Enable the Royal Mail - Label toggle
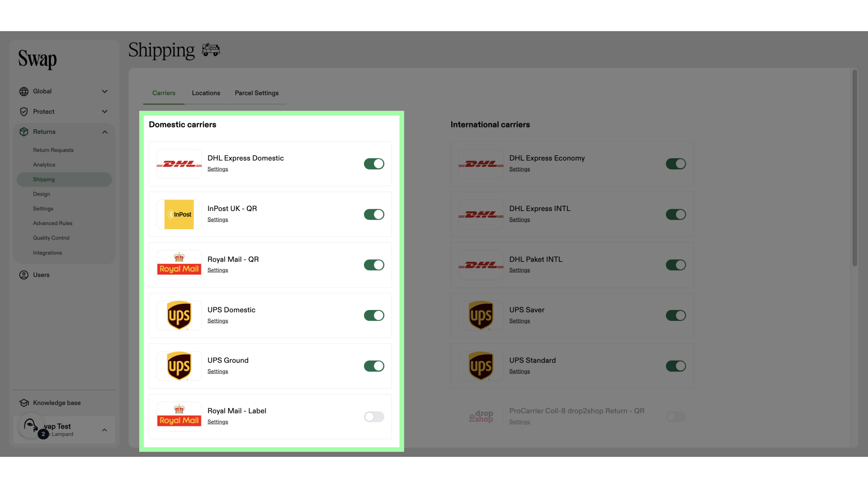Viewport: 868px width, 488px height. (x=374, y=417)
